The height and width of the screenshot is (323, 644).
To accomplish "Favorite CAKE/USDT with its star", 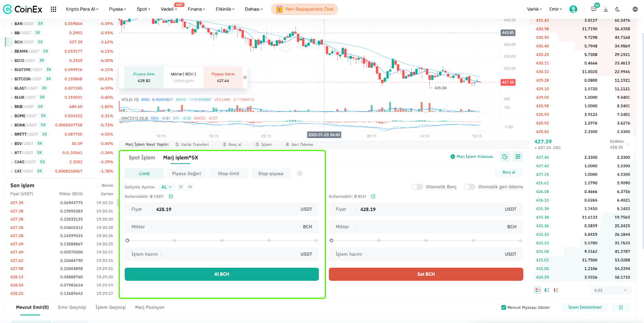I will tap(12, 162).
